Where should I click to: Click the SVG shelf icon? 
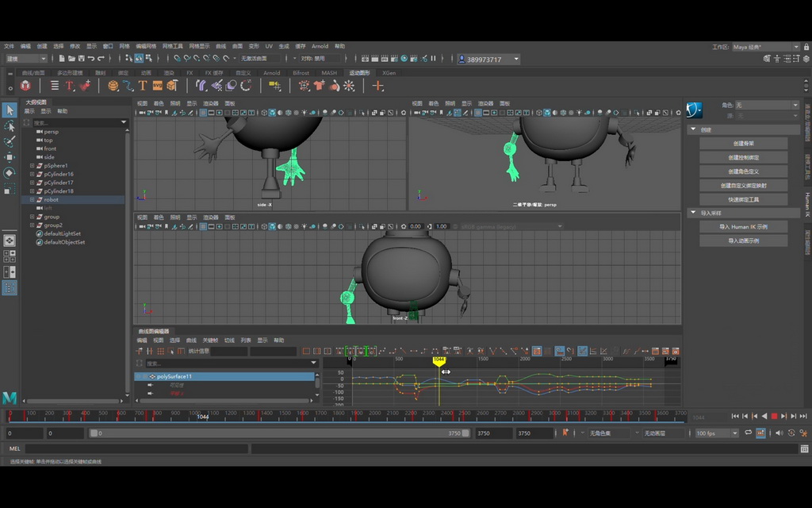pyautogui.click(x=157, y=86)
